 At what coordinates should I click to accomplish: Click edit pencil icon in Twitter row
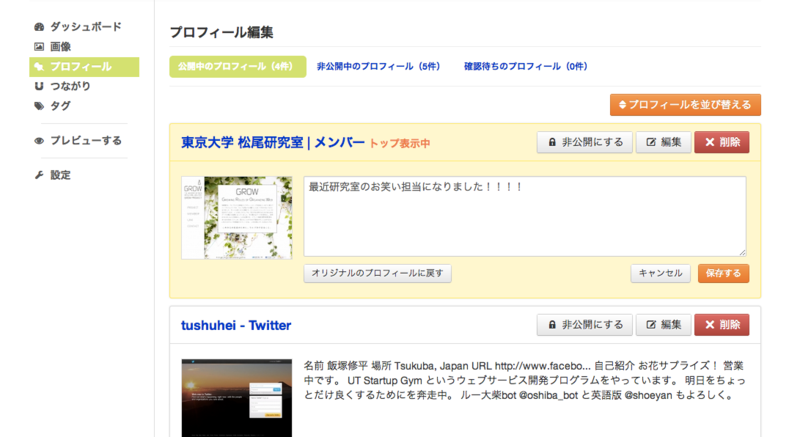point(651,325)
